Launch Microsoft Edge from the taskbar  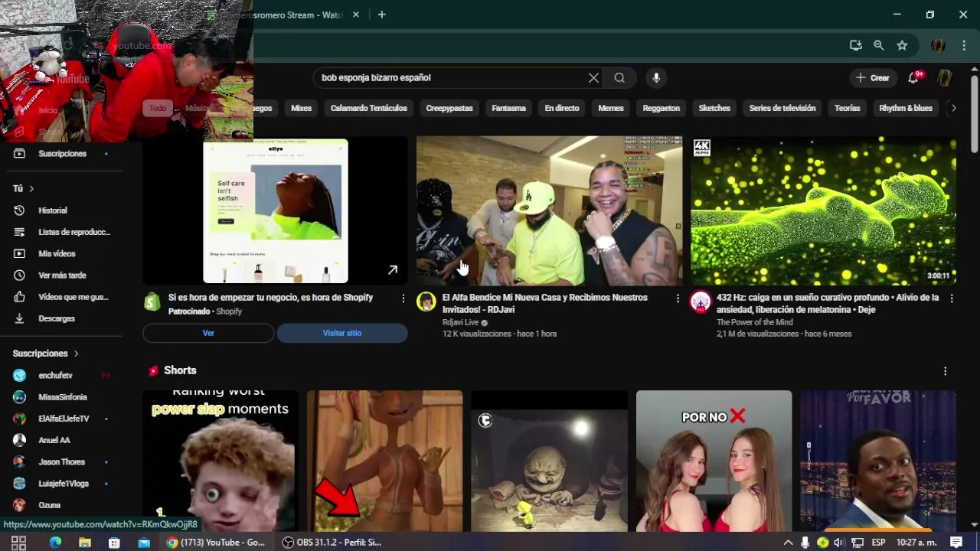pos(55,543)
